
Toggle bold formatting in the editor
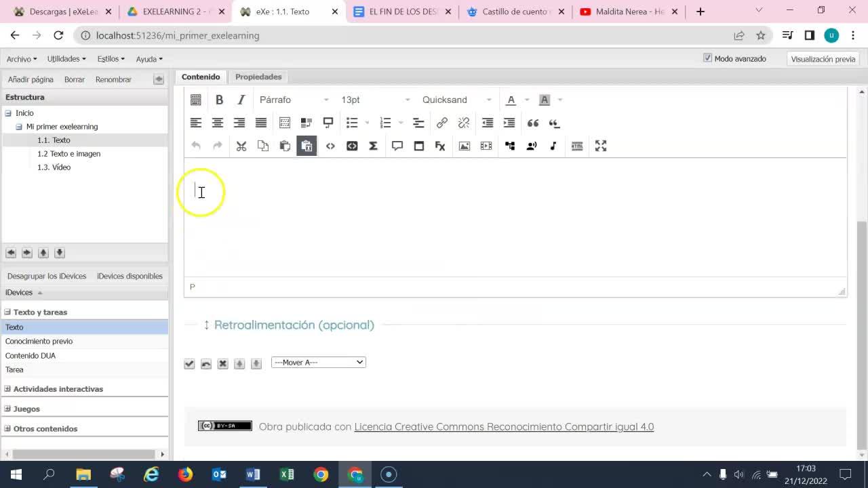pos(219,100)
